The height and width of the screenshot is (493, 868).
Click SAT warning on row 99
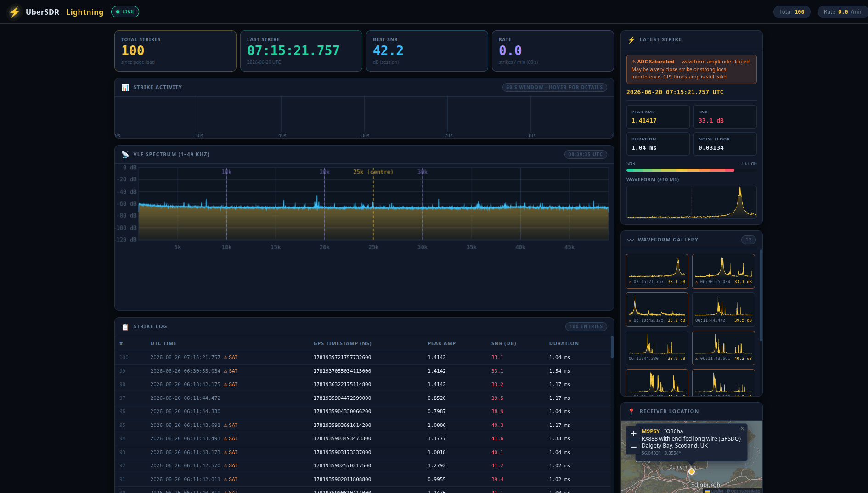point(230,371)
